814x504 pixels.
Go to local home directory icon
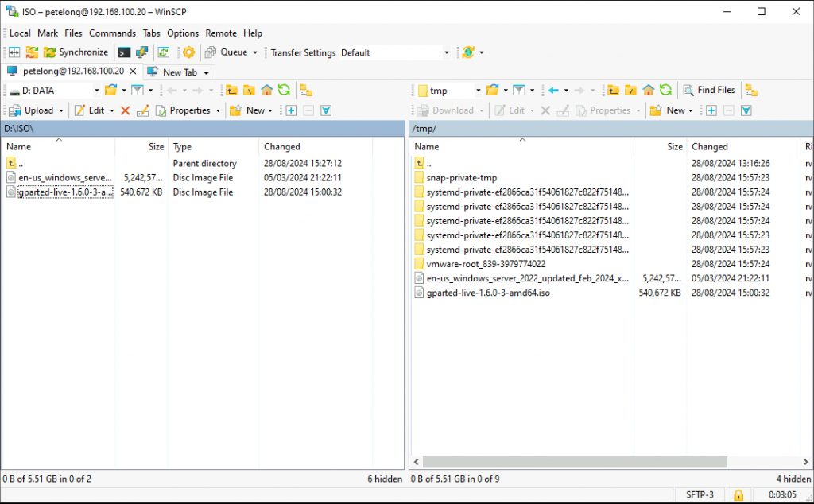[266, 90]
